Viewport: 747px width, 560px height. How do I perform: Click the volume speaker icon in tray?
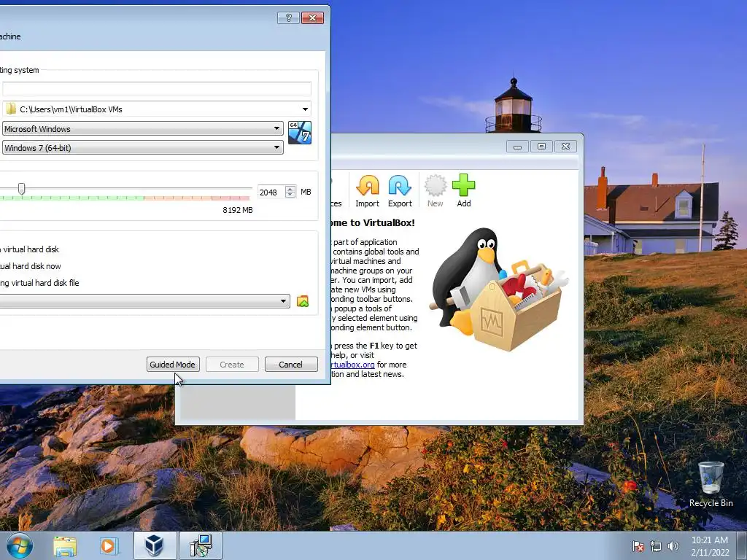[673, 546]
